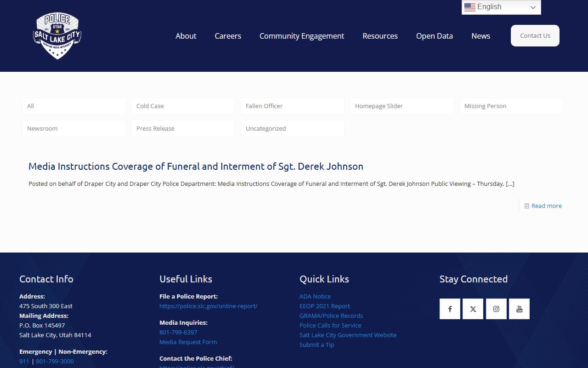Open the X (Twitter) social icon
The width and height of the screenshot is (588, 368).
(x=473, y=309)
